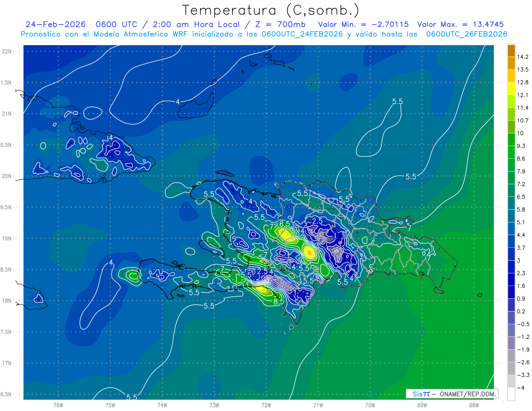Click 'Valor Max. = 13.4745' in header
Screen dimensions: 532x411
click(x=461, y=24)
